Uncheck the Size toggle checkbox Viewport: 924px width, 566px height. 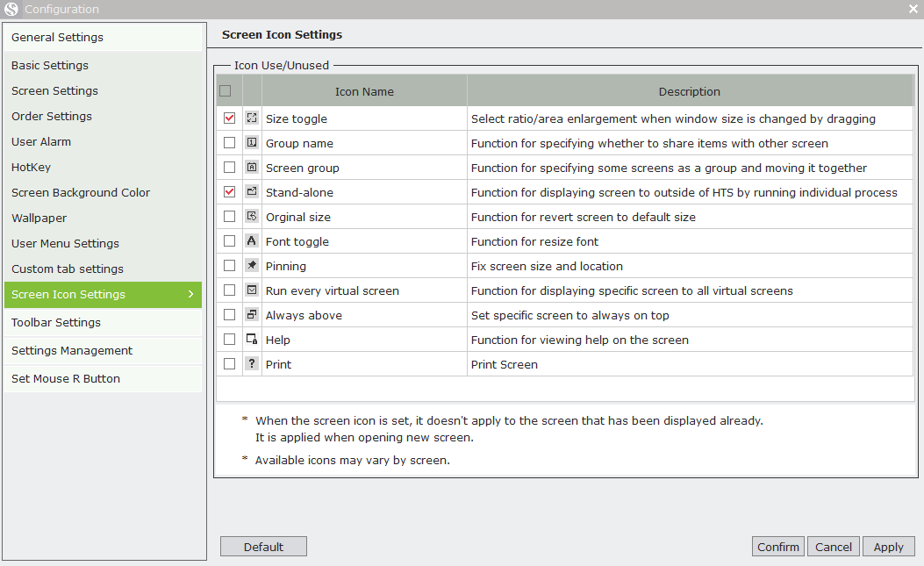coord(229,118)
